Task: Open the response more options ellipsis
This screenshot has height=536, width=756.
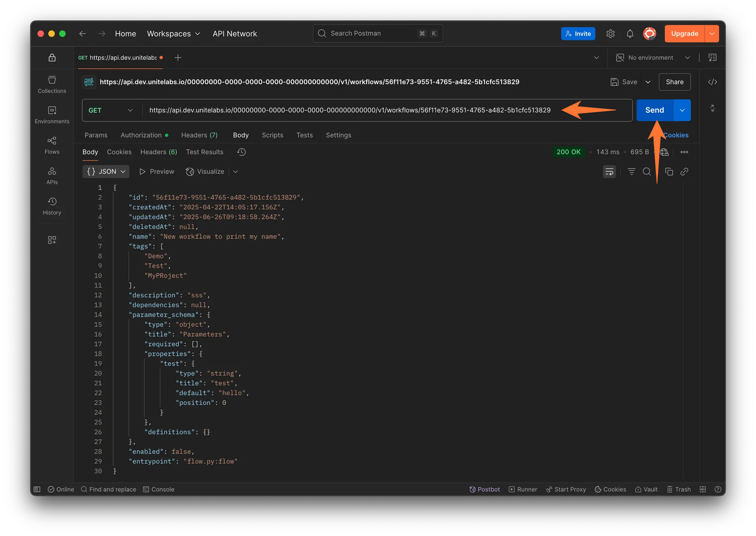Action: click(x=684, y=152)
